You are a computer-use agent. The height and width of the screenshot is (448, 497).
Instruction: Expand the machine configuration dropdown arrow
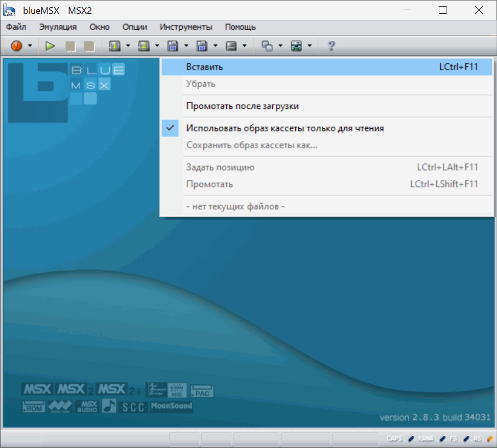click(310, 46)
